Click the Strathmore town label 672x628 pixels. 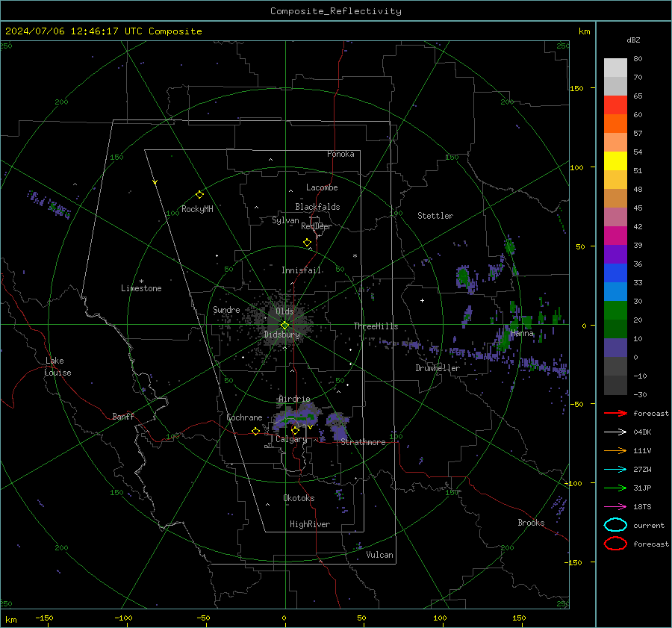coord(363,442)
